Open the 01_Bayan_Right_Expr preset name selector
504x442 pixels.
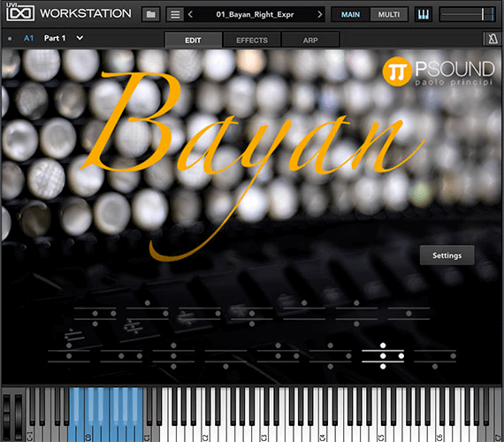[x=255, y=14]
